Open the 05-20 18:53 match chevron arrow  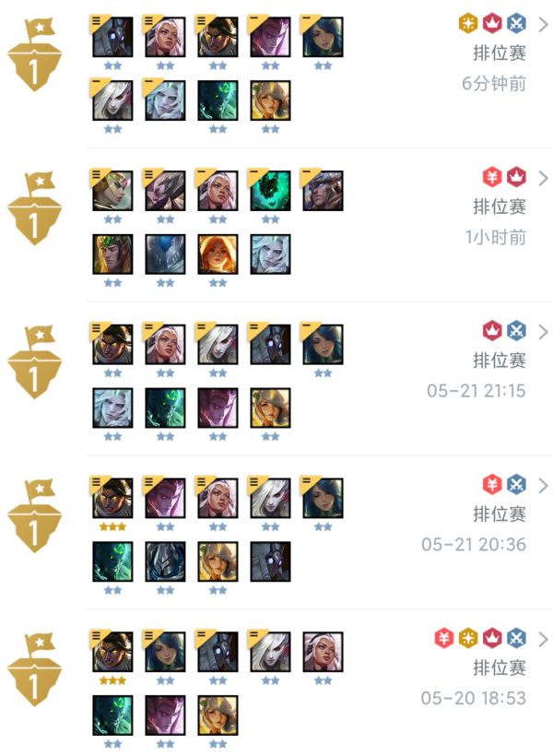click(544, 639)
